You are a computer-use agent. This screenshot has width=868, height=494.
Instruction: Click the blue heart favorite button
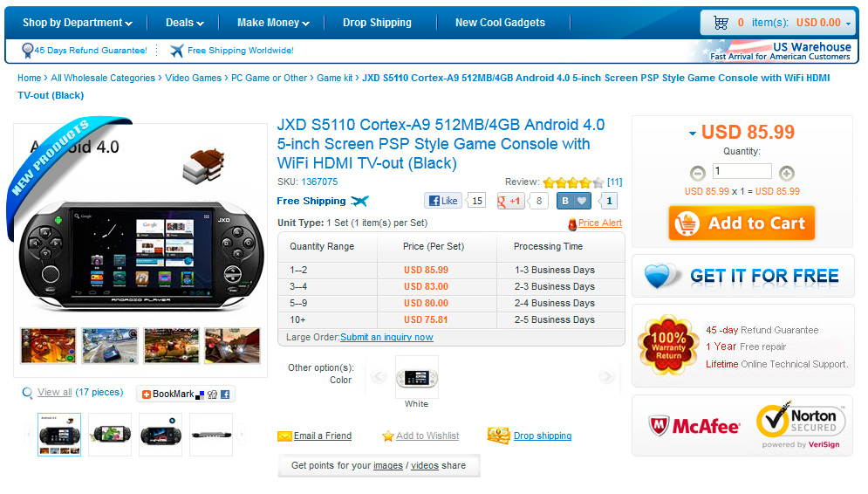[x=582, y=201]
